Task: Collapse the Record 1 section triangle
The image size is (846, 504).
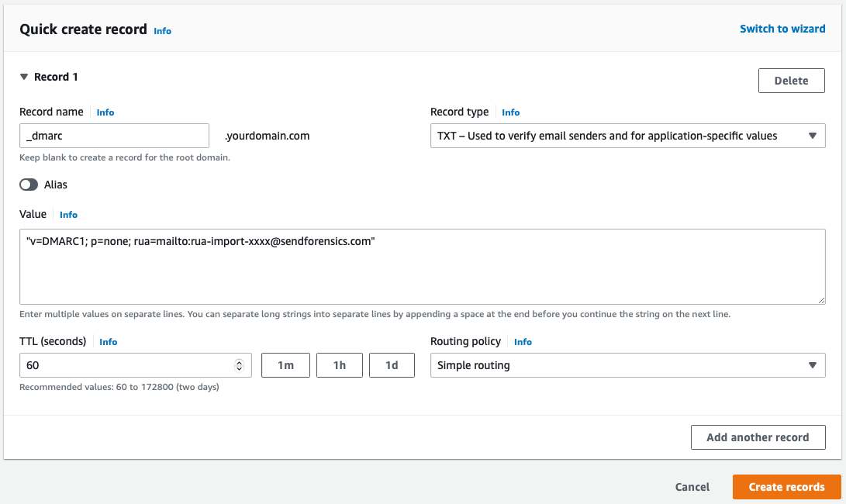Action: pos(24,78)
